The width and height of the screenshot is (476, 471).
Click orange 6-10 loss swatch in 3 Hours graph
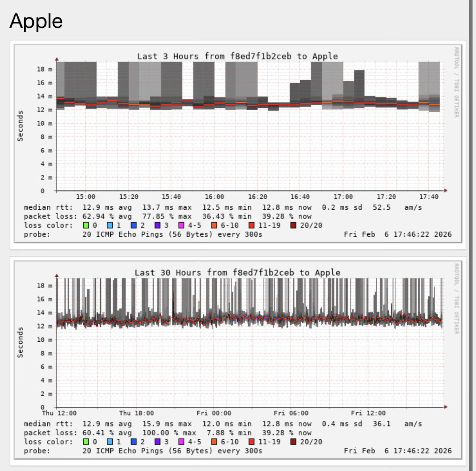pyautogui.click(x=214, y=226)
